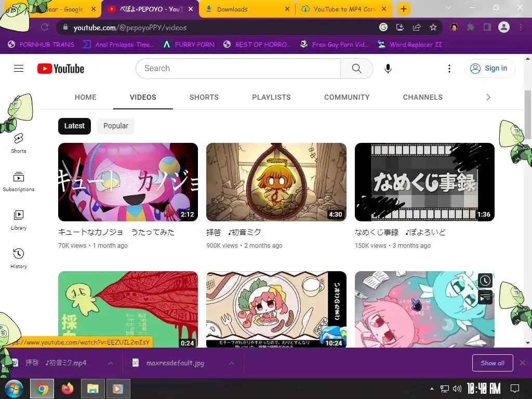This screenshot has height=399, width=532.
Task: Click the 10:40 AM taskbar clock
Action: pos(484,389)
